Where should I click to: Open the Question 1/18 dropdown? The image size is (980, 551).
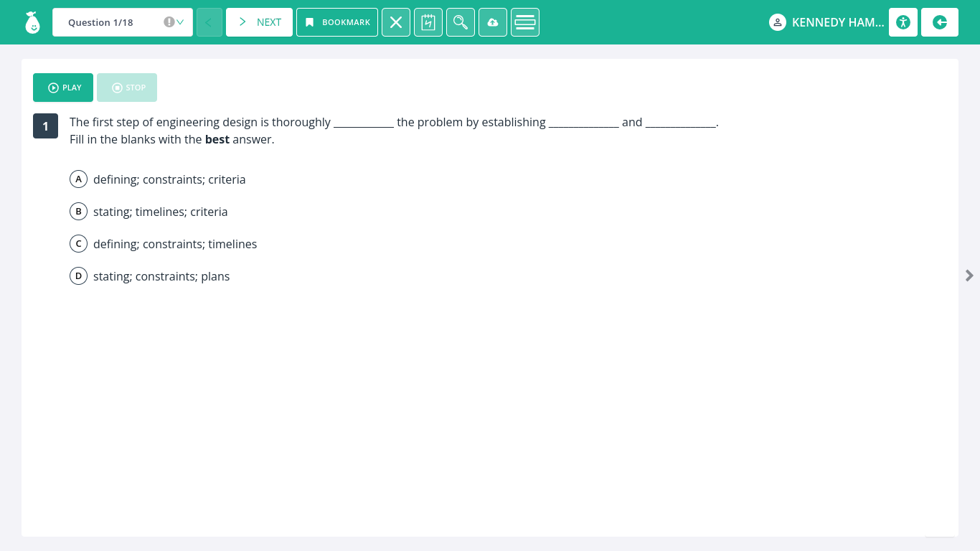click(123, 22)
